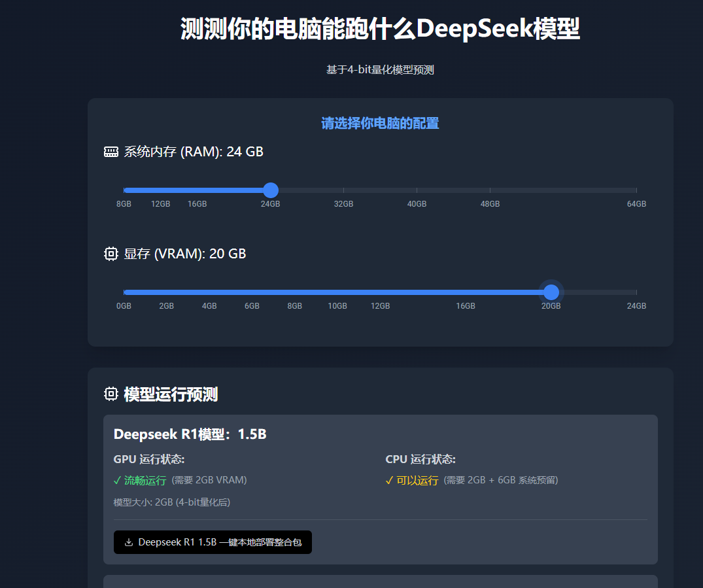Click the chip icon beside 显存 (VRAM)
Screen dimensions: 703x588
tap(111, 254)
